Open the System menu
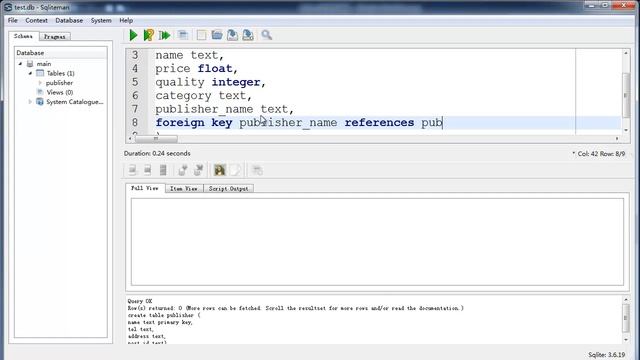This screenshot has width=640, height=360. 101,20
